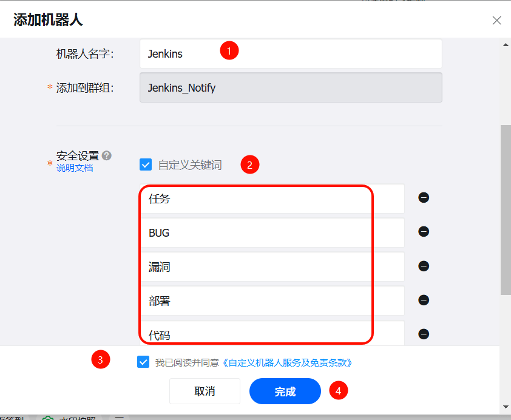
Task: Click the Jenkins_Notify group field
Action: coord(290,88)
